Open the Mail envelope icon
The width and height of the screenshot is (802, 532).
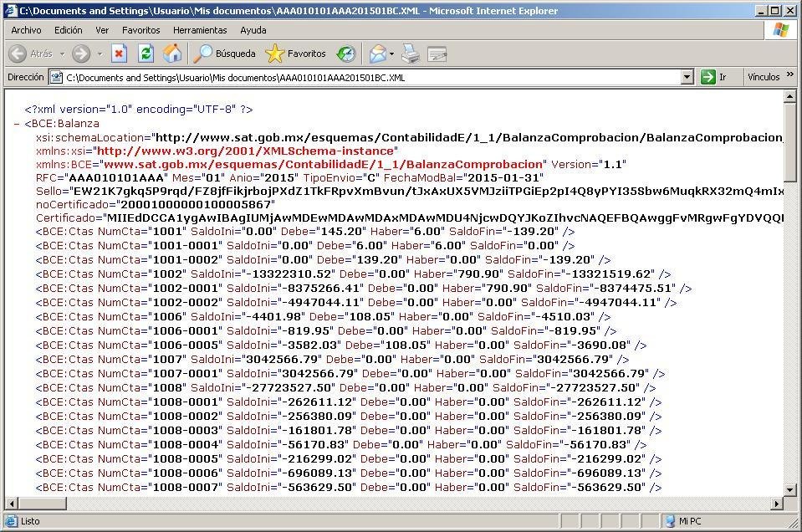click(x=377, y=54)
